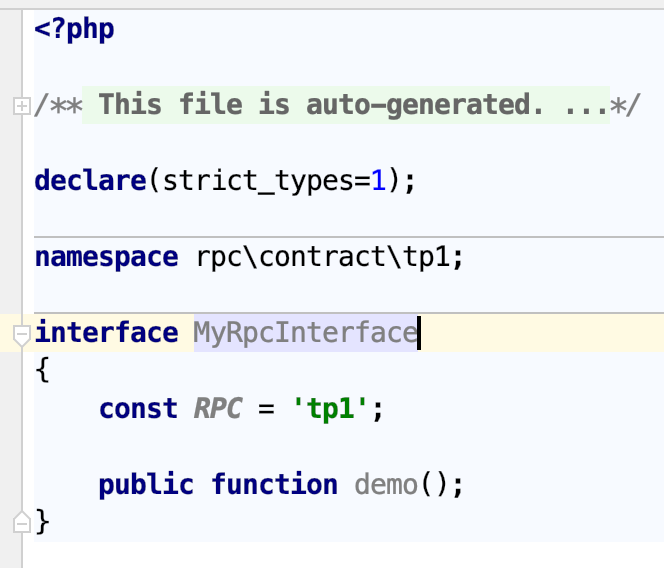Click the function keyword
The width and height of the screenshot is (664, 568).
click(x=274, y=484)
